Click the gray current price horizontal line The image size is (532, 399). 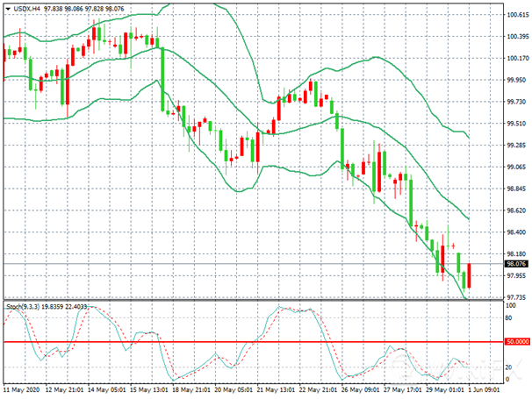[263, 263]
